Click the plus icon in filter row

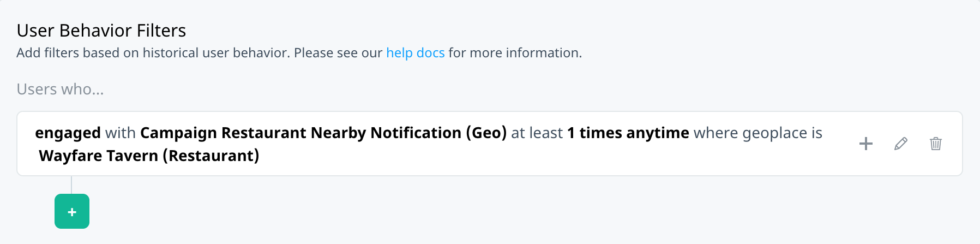point(866,144)
